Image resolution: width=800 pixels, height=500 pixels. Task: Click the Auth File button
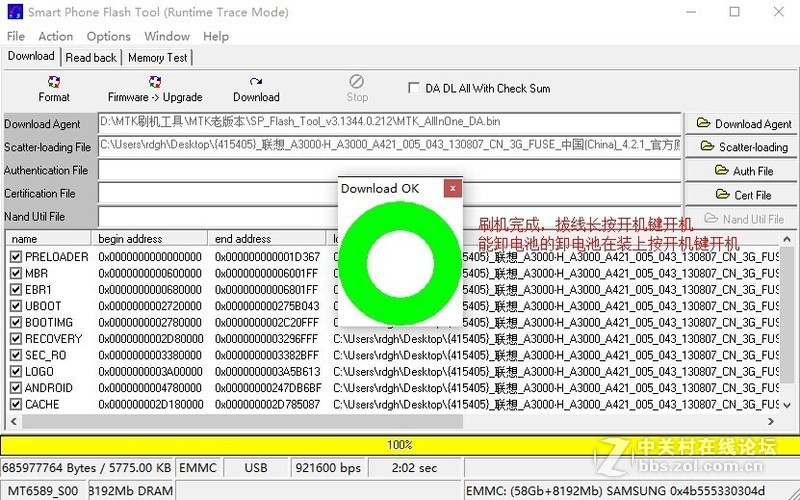click(743, 171)
